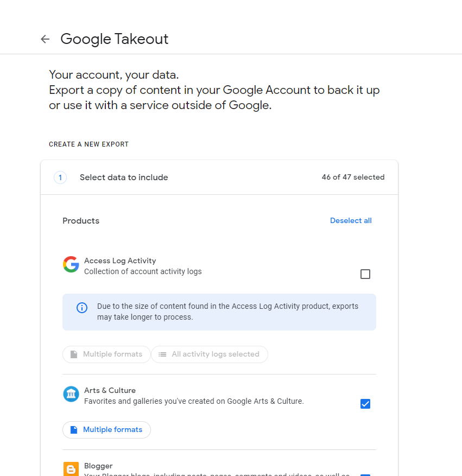Click the Google logo for Access Log Activity
The image size is (462, 476).
point(71,264)
